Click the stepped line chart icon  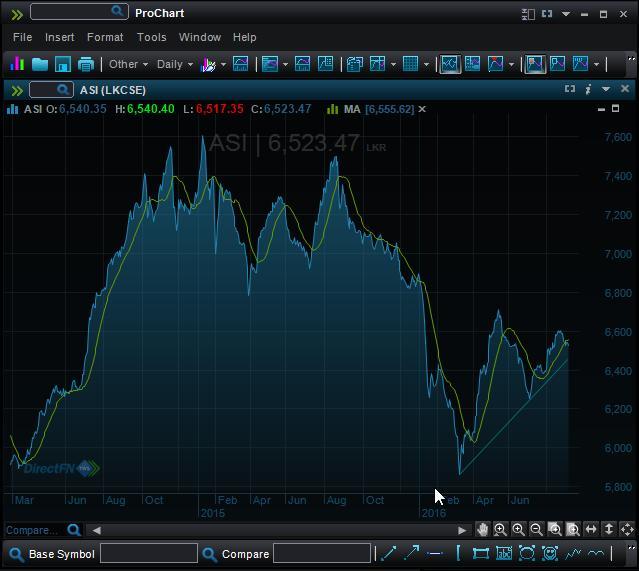click(x=325, y=64)
